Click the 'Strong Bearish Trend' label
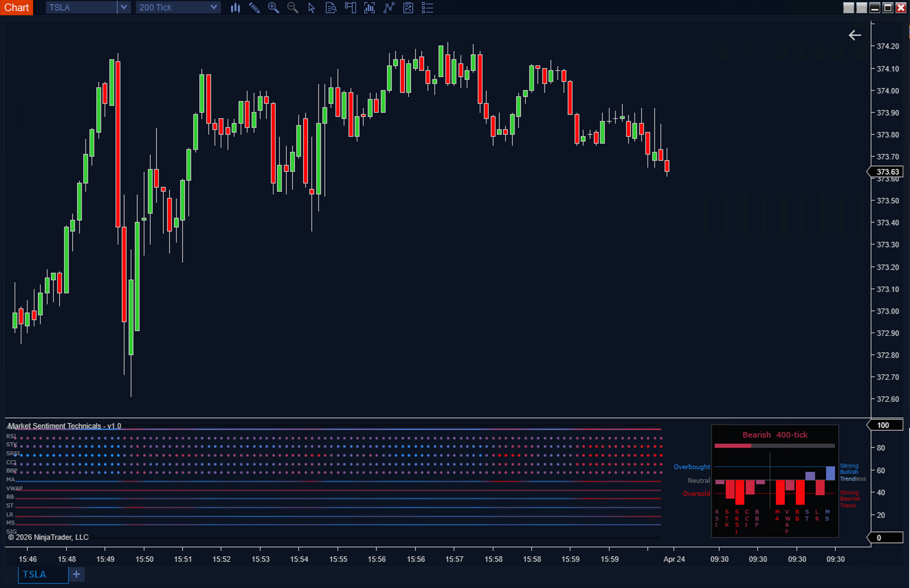This screenshot has height=588, width=910. click(850, 499)
